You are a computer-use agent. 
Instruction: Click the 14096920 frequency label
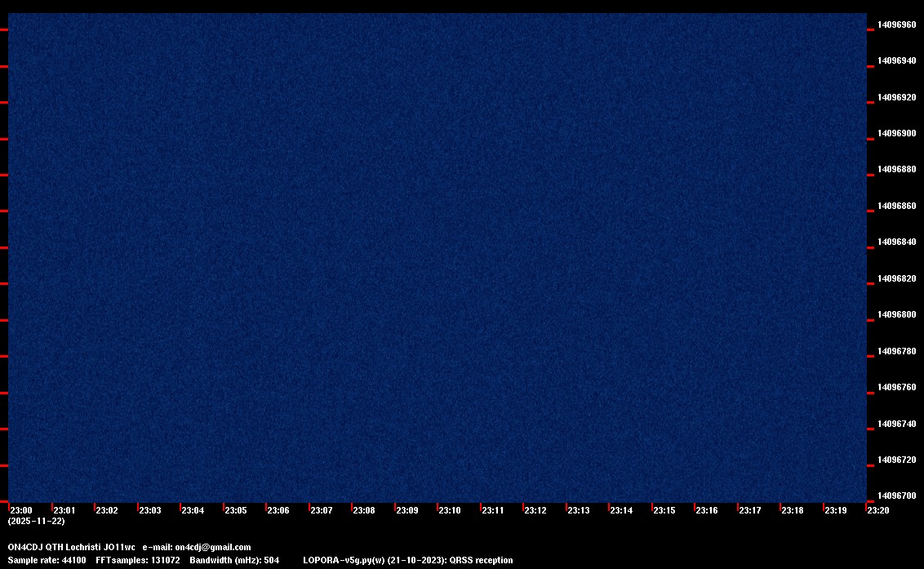tap(897, 97)
